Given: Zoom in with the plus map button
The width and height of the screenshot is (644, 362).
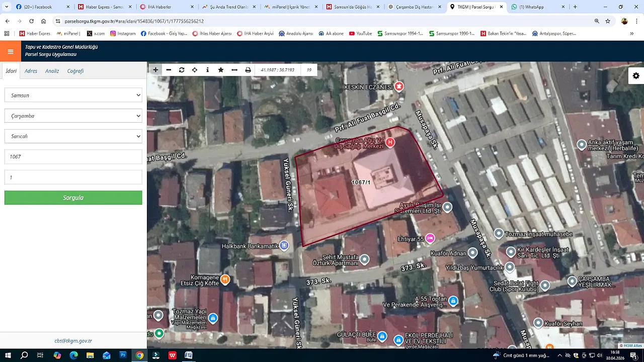Looking at the screenshot, I should pos(155,70).
